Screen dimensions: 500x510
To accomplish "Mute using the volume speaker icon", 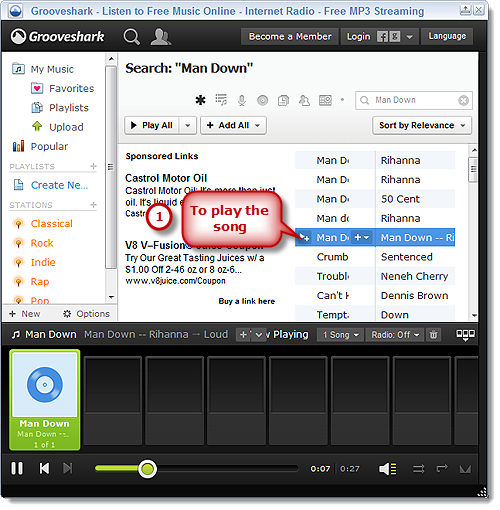I will coord(388,469).
